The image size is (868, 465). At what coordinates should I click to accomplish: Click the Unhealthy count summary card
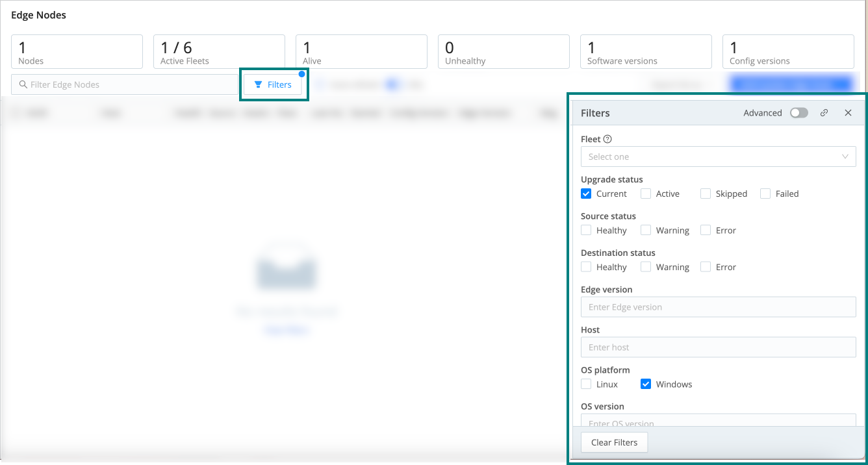[504, 51]
